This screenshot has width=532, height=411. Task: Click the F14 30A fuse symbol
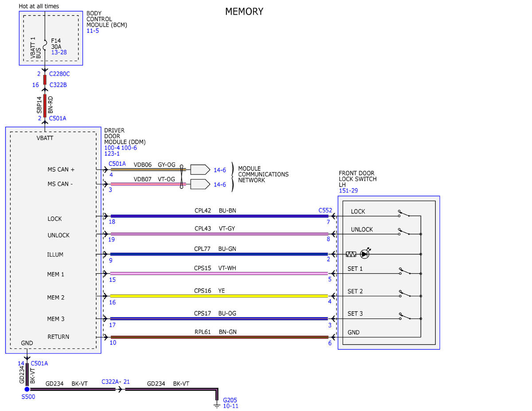45,43
